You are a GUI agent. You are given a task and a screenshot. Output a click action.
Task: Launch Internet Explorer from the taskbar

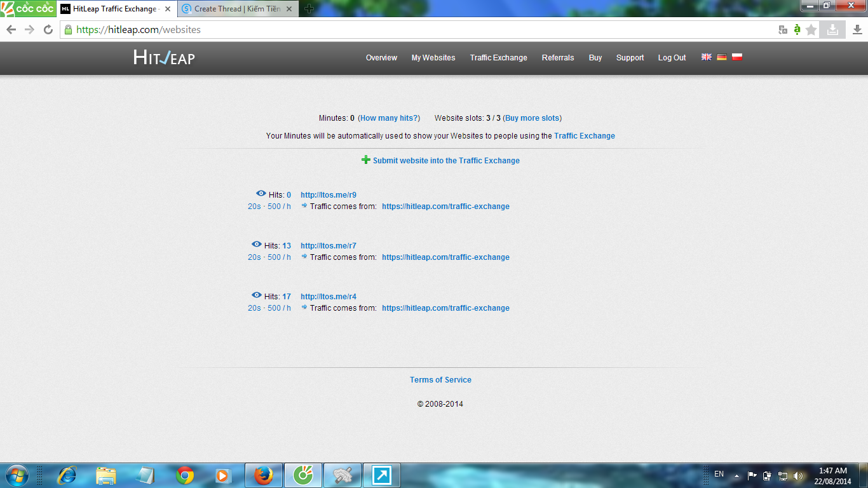click(67, 475)
